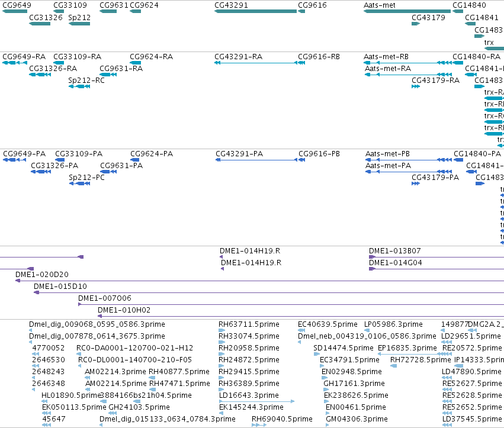Image resolution: width=504 pixels, height=428 pixels.
Task: Select the long CG43291 gene bar
Action: point(255,11)
